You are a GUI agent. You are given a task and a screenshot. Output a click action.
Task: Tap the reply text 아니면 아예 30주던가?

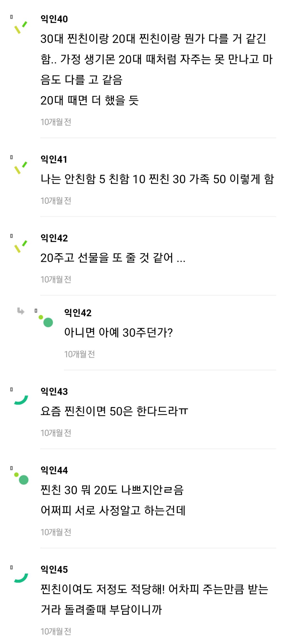118,332
